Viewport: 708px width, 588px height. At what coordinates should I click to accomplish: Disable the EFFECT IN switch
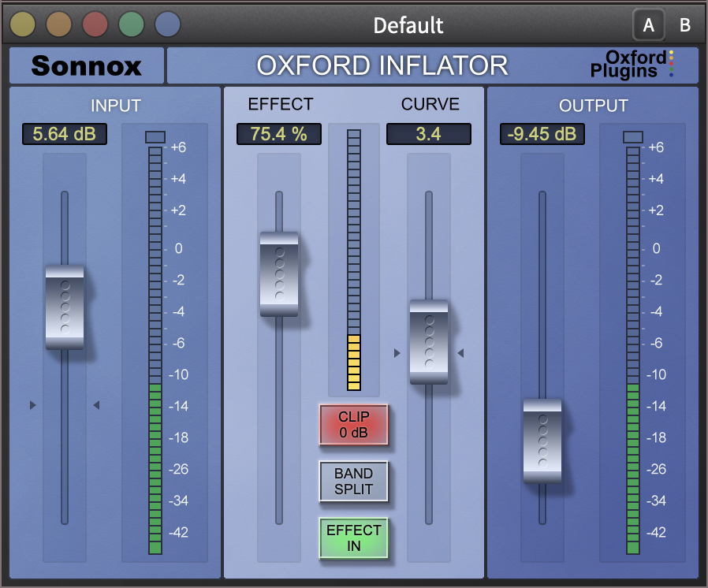coord(353,538)
